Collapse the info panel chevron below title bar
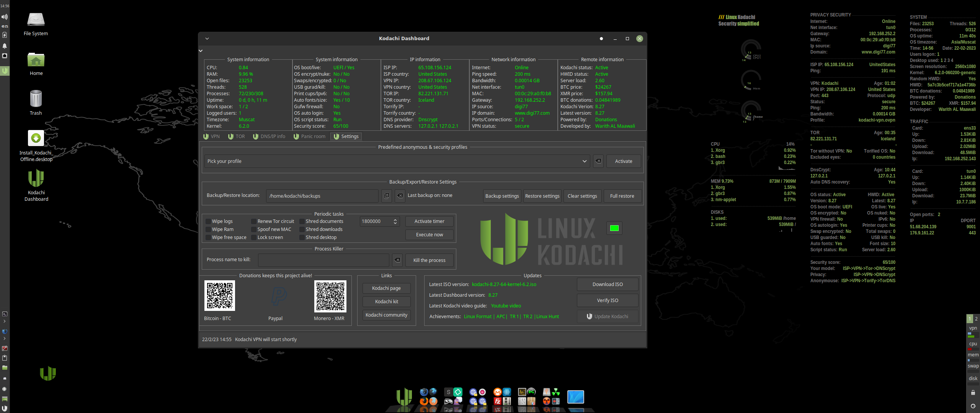The height and width of the screenshot is (413, 980). (x=201, y=50)
